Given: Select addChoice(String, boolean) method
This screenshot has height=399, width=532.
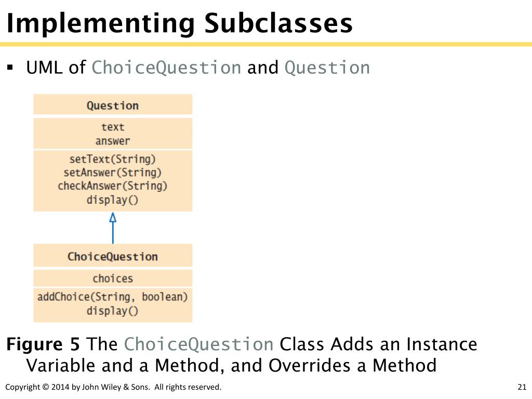Looking at the screenshot, I should pos(113,297).
